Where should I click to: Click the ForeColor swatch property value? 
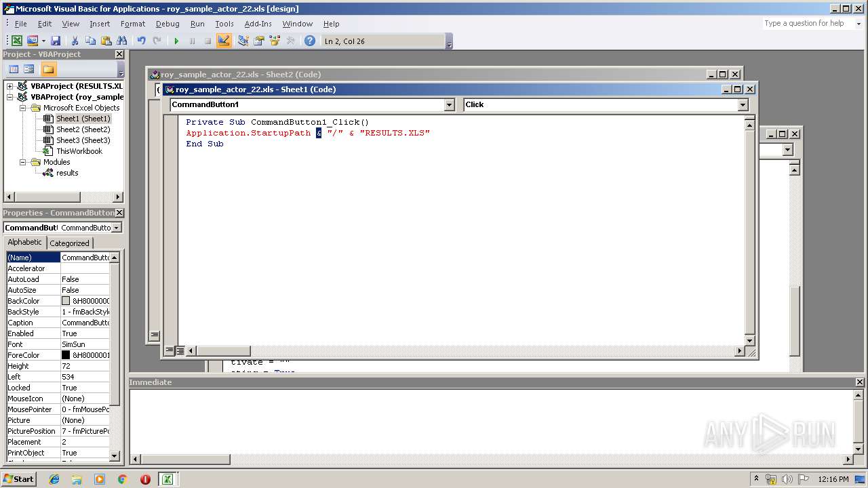coord(66,355)
